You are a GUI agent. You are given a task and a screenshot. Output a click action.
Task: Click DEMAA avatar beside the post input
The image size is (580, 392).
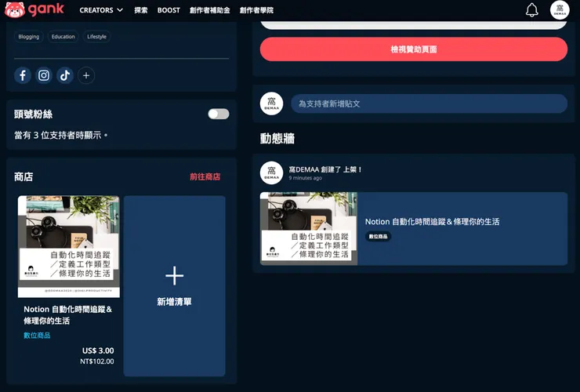coord(271,103)
